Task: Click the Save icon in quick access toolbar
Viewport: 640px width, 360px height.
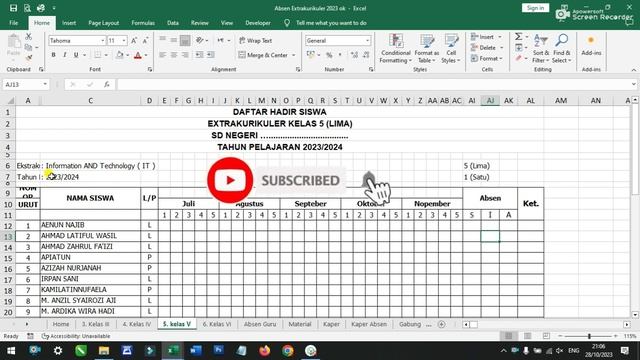Action: (x=13, y=8)
